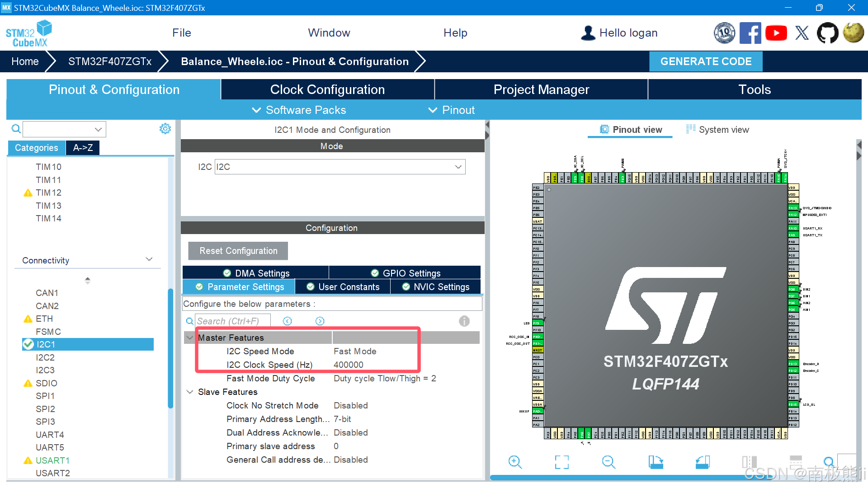This screenshot has width=868, height=488.
Task: Click the STM32CubeMX logo
Action: point(29,33)
